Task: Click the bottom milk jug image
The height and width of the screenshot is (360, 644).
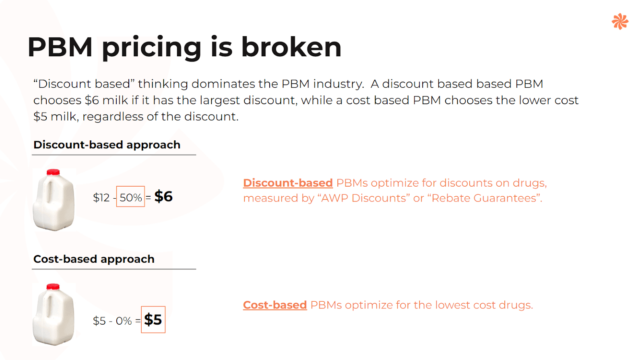Action: tap(54, 315)
